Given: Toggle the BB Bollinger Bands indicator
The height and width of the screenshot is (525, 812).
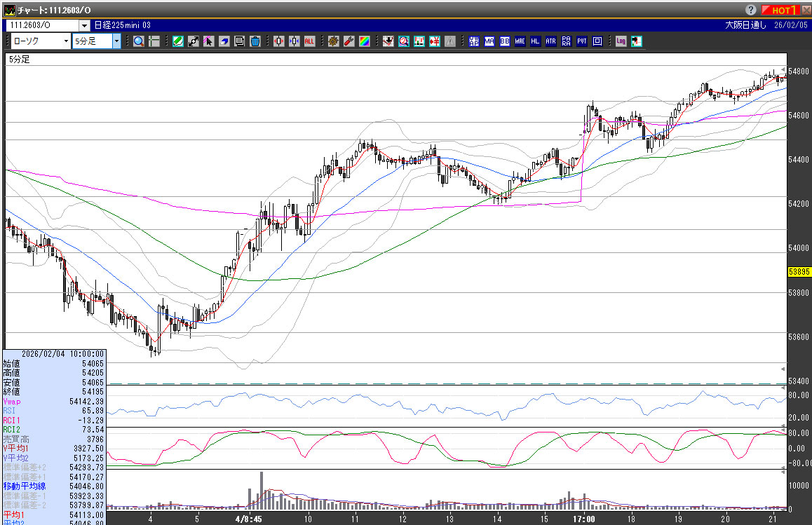Looking at the screenshot, I should click(505, 41).
